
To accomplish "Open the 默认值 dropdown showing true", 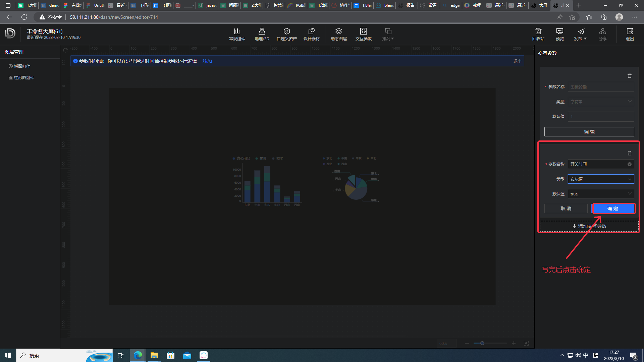I will pyautogui.click(x=600, y=194).
